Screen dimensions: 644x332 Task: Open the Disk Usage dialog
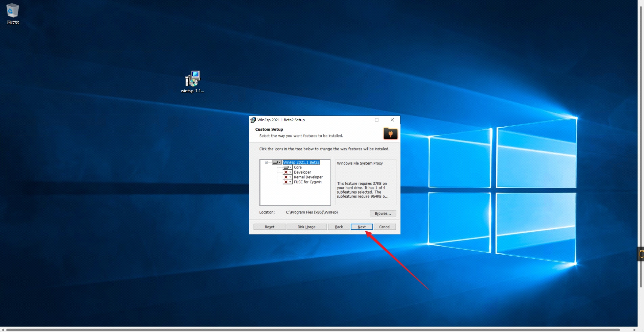coord(306,227)
